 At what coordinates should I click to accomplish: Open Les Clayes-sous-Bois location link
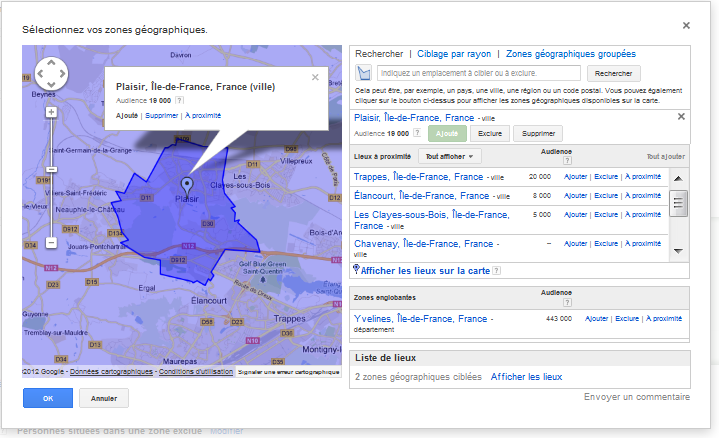click(431, 220)
